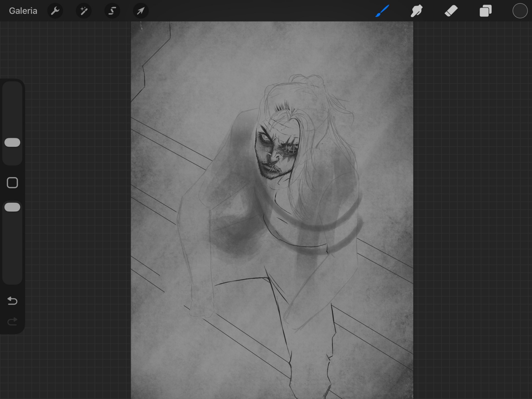Return to Galeria
532x399 pixels.
pos(23,11)
